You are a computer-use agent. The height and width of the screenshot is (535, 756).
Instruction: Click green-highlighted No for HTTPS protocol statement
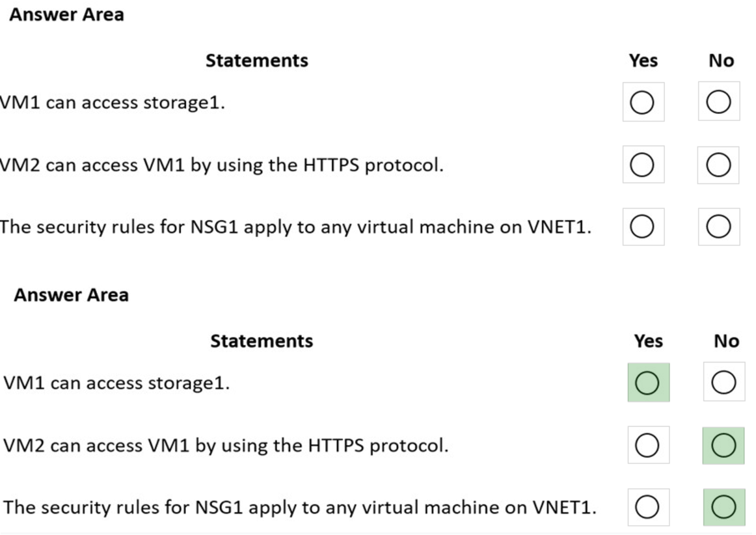tap(723, 445)
